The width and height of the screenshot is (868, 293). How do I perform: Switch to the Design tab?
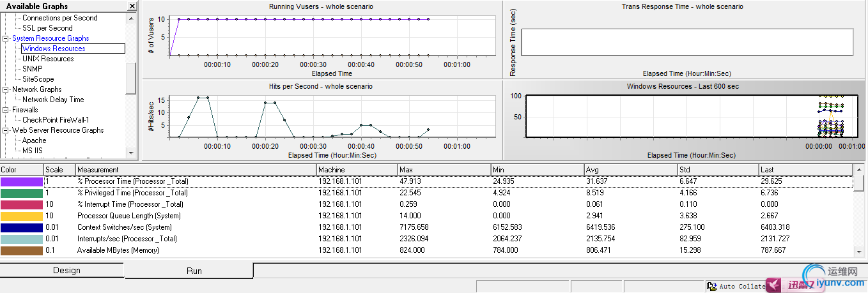point(66,271)
